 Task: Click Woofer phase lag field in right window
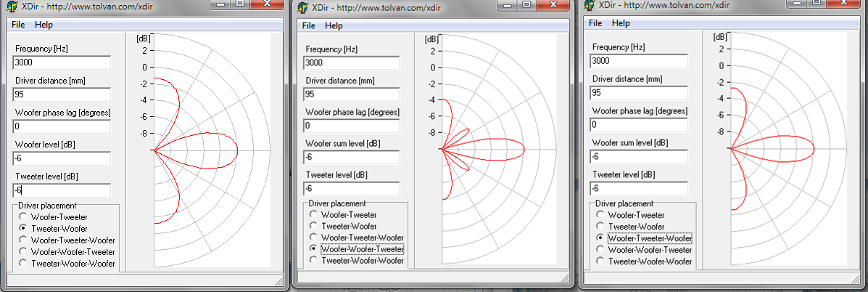[x=639, y=125]
